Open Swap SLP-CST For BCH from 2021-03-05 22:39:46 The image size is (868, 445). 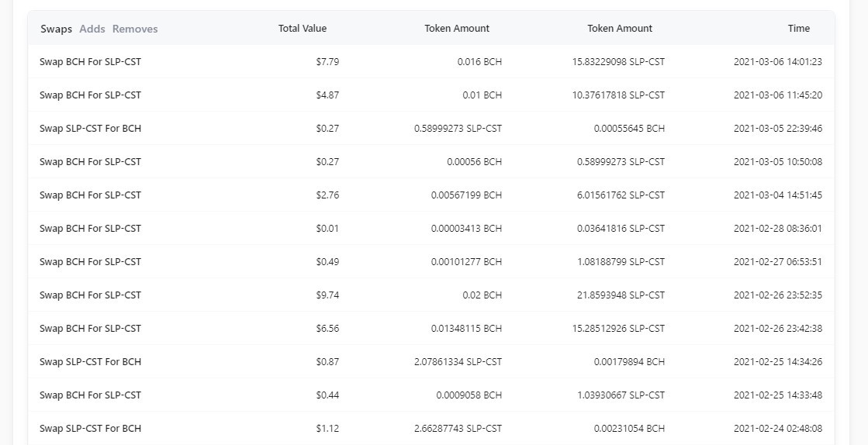[x=90, y=129]
